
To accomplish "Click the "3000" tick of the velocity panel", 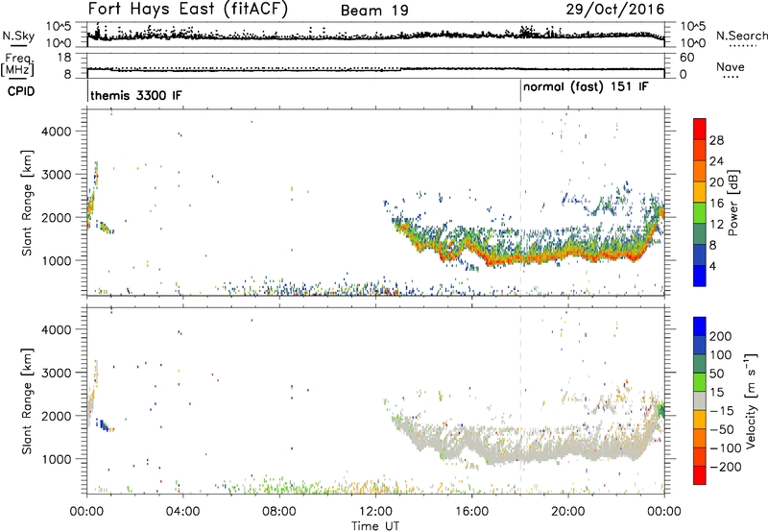I will [57, 373].
